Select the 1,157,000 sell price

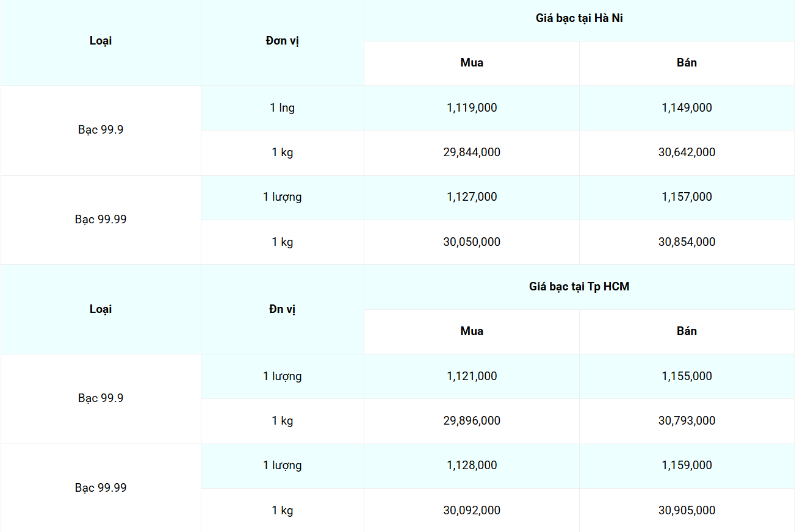click(687, 197)
